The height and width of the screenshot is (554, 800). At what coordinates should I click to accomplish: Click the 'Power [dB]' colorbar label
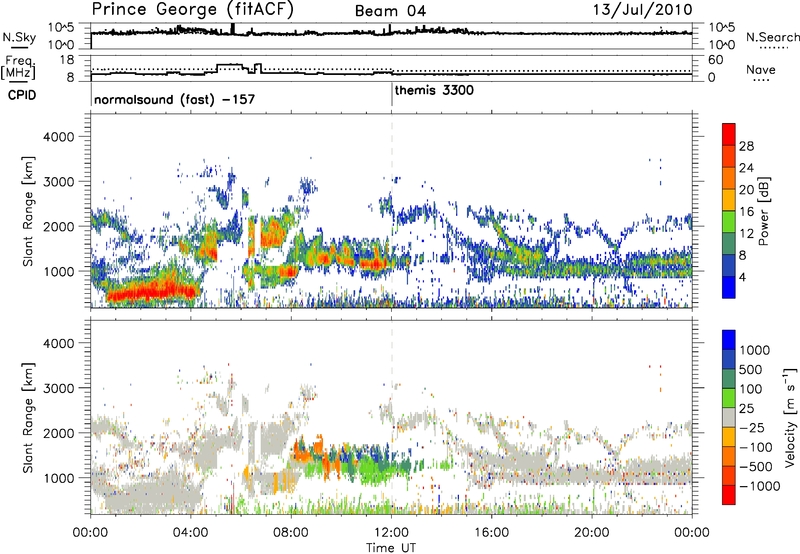click(763, 211)
